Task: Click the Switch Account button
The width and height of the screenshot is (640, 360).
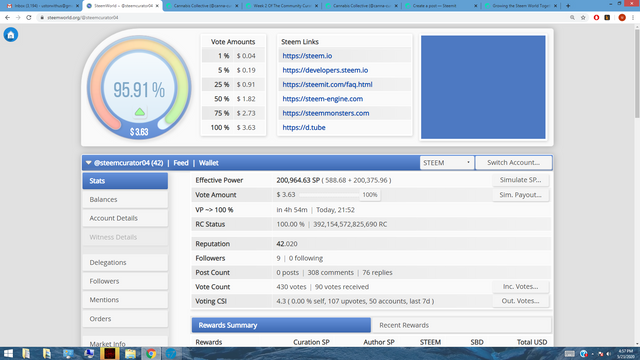Action: click(513, 162)
